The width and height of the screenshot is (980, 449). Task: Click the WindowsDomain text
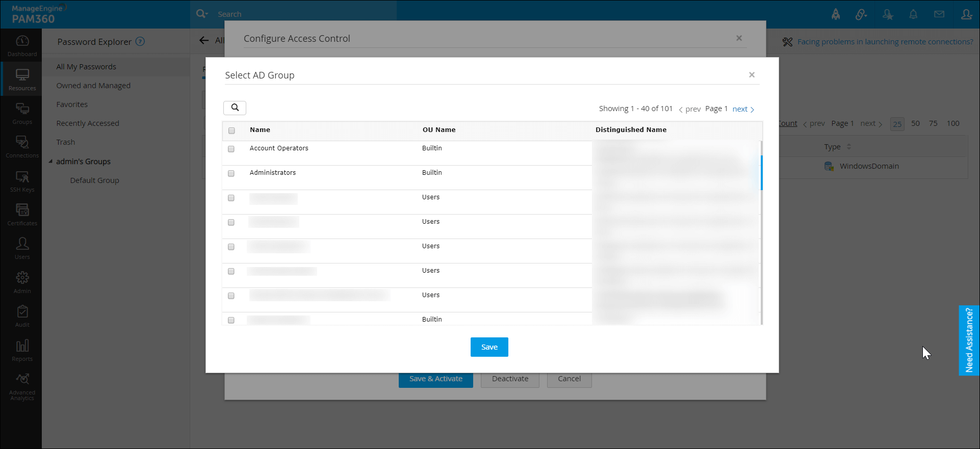[x=869, y=166]
